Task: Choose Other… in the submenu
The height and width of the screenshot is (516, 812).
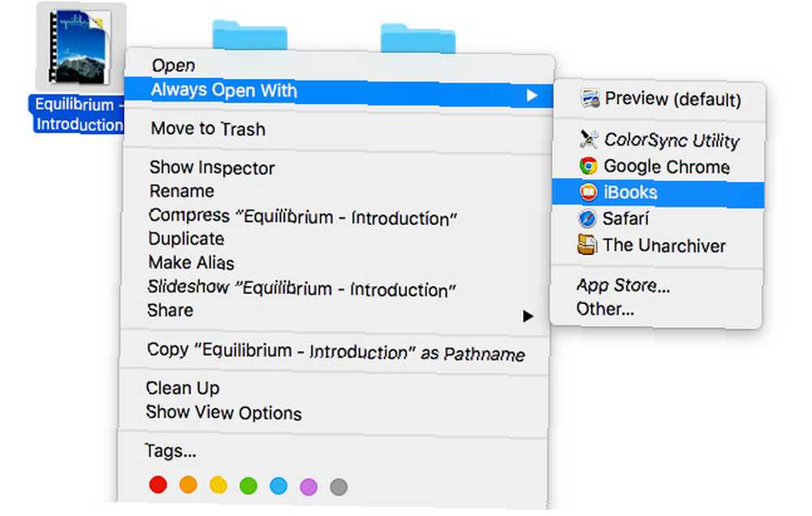Action: pos(605,309)
